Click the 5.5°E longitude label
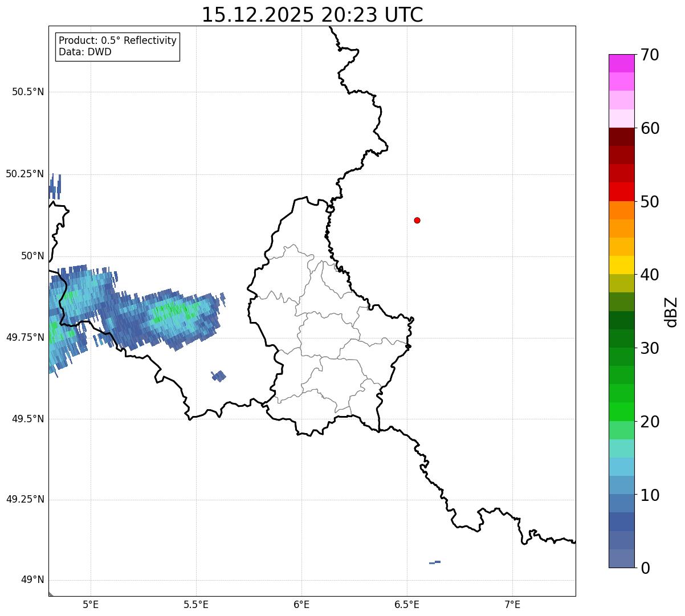This screenshot has width=685, height=616. 196,604
